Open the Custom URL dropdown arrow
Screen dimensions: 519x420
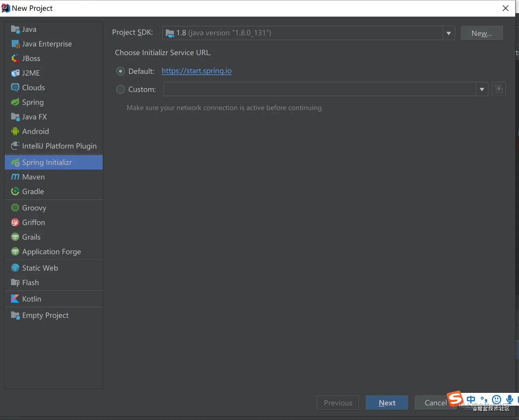click(482, 89)
